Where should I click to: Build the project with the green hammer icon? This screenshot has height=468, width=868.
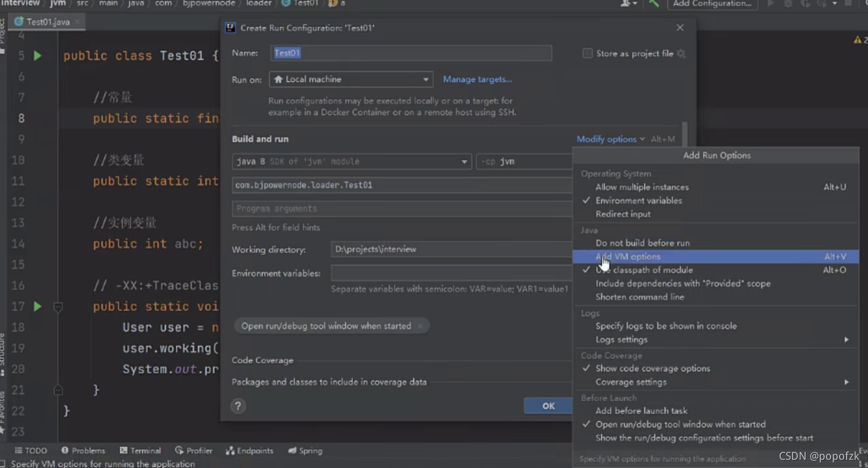tap(653, 4)
